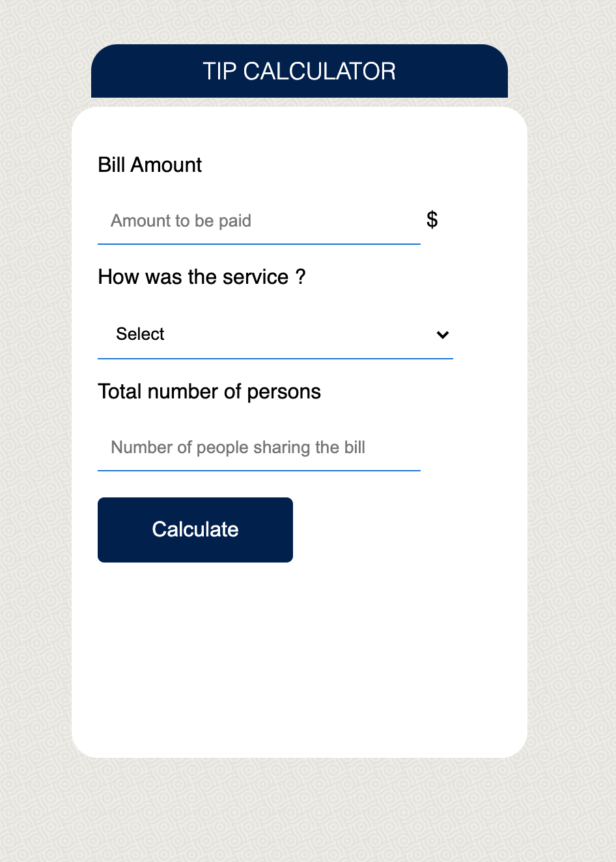This screenshot has height=862, width=616.
Task: Click the placeholder text Amount to be paid
Action: (180, 221)
